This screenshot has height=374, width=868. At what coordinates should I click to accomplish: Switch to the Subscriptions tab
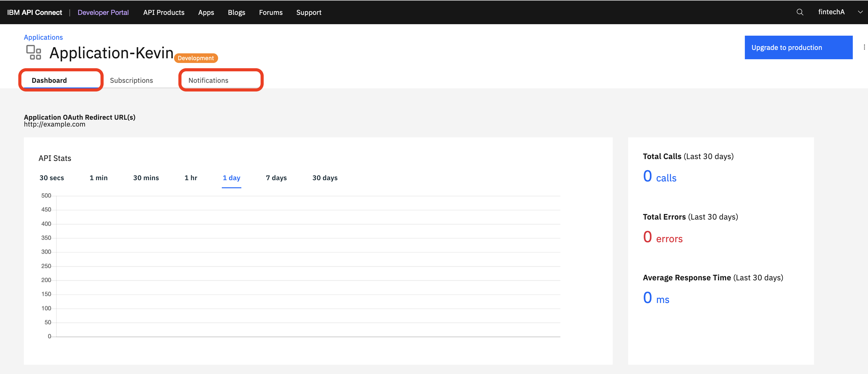pyautogui.click(x=131, y=81)
